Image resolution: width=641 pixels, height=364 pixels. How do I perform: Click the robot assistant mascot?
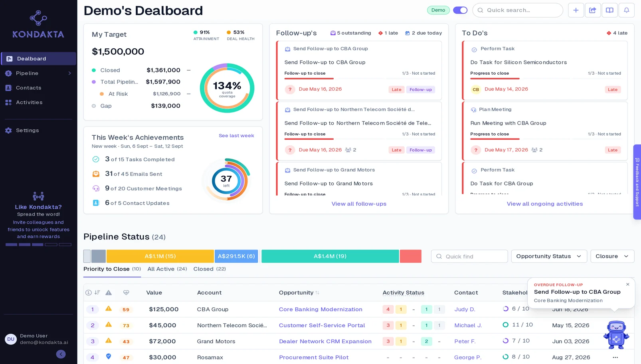coord(616,334)
